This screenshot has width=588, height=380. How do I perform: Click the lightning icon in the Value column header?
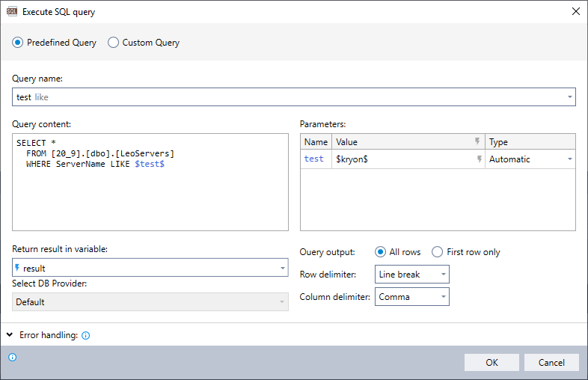pyautogui.click(x=477, y=141)
